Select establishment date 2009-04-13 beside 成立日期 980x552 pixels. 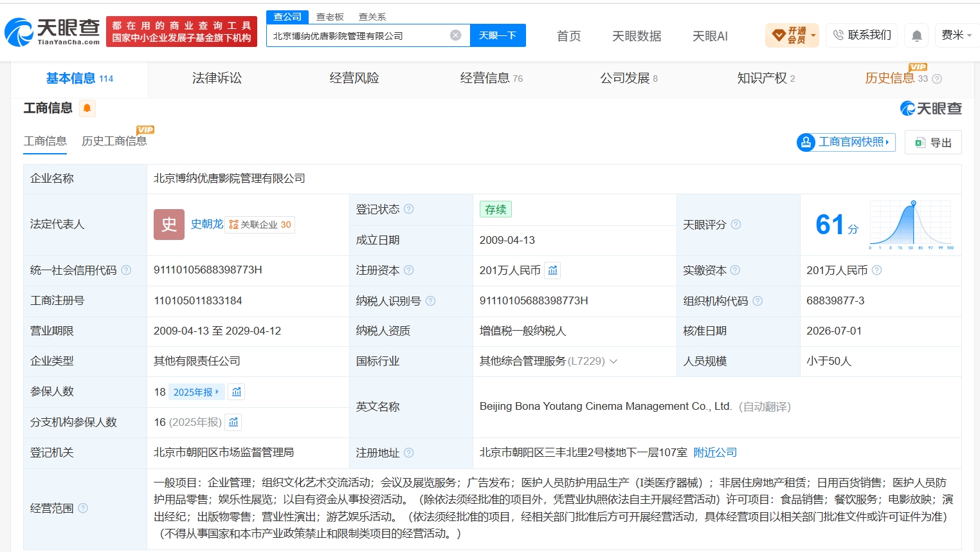coord(507,240)
